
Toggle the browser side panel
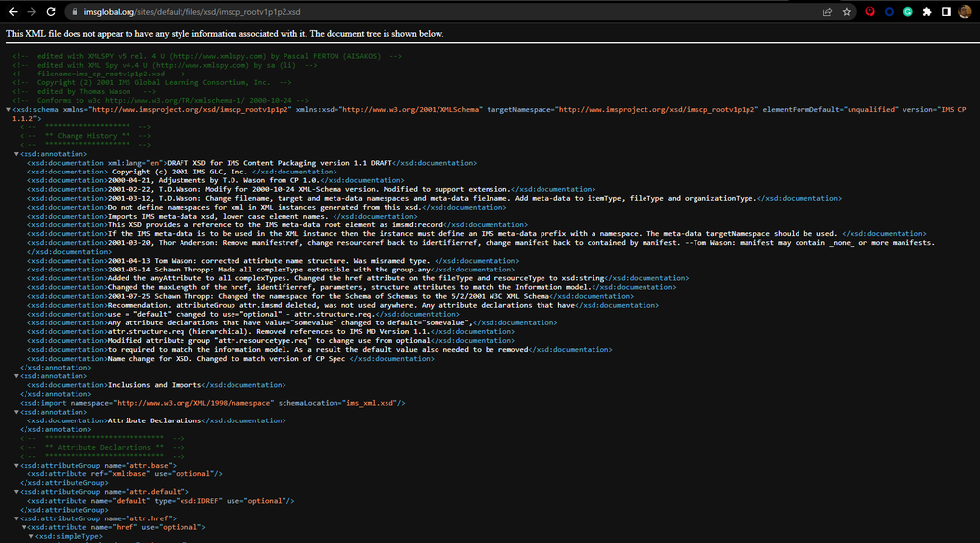pos(946,12)
